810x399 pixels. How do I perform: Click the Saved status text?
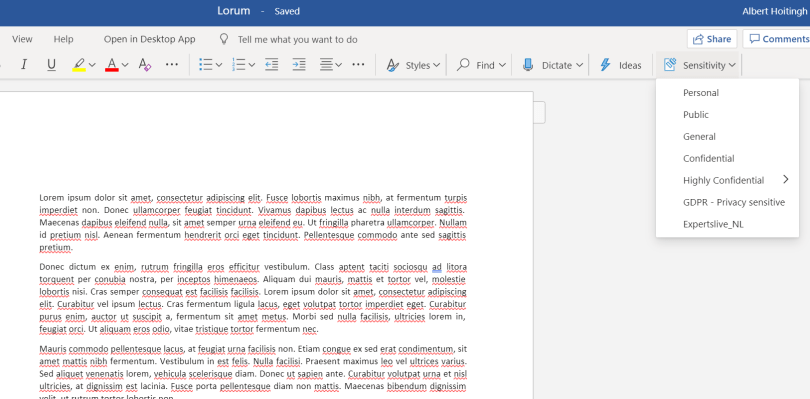(x=287, y=11)
